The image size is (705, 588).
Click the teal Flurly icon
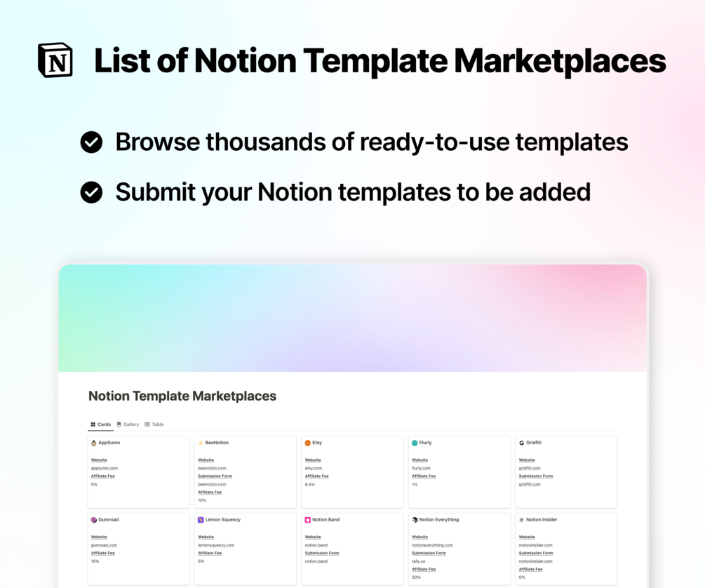(415, 443)
